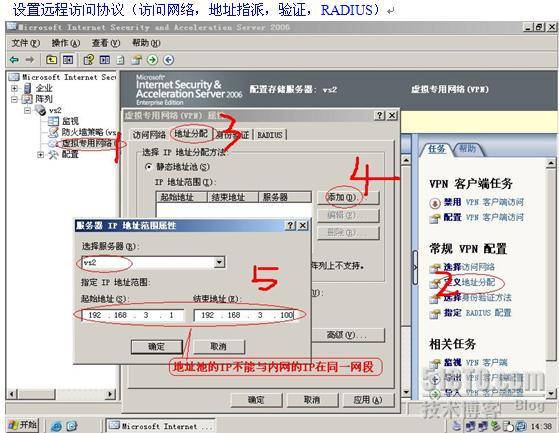The image size is (559, 433).
Task: Click the help question-mark toolbar icon
Action: (88, 60)
